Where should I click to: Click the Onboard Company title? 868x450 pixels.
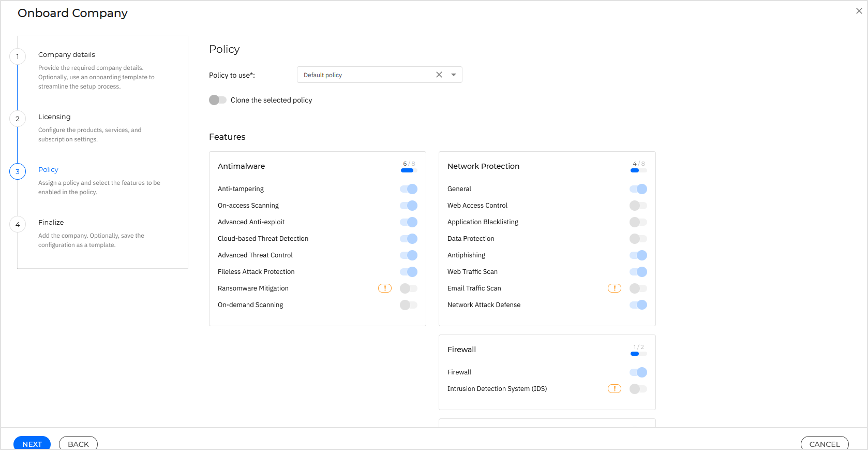[72, 13]
